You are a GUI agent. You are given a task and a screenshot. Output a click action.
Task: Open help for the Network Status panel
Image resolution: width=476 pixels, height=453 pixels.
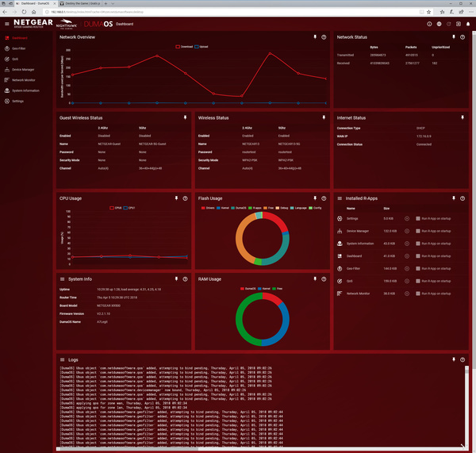click(463, 37)
